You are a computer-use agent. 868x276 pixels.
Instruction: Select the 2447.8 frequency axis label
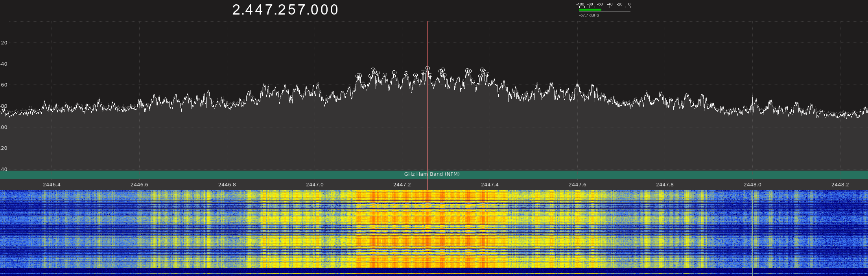click(x=665, y=185)
